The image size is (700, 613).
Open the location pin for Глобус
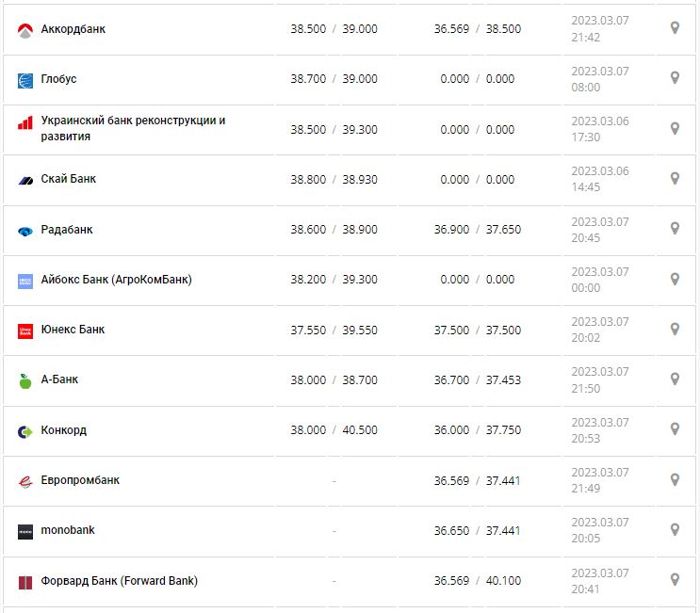(x=675, y=78)
